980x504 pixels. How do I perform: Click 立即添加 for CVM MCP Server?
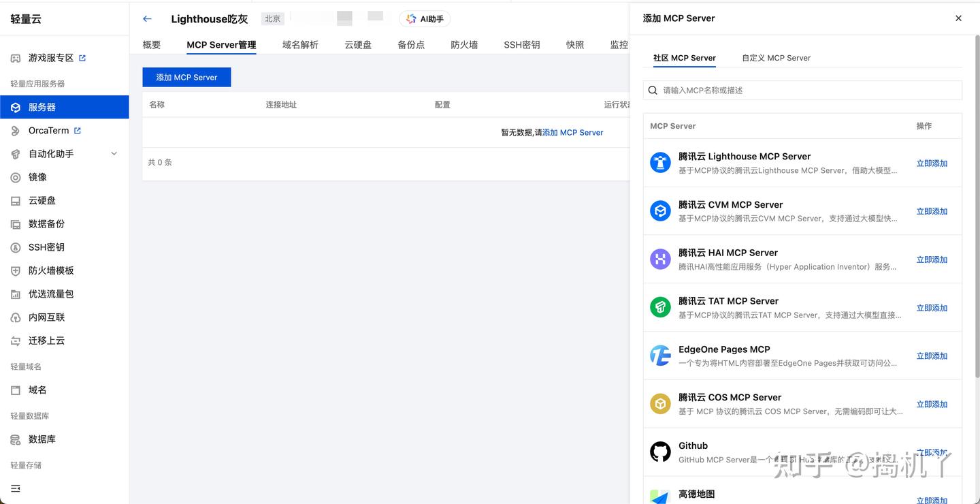[932, 212]
